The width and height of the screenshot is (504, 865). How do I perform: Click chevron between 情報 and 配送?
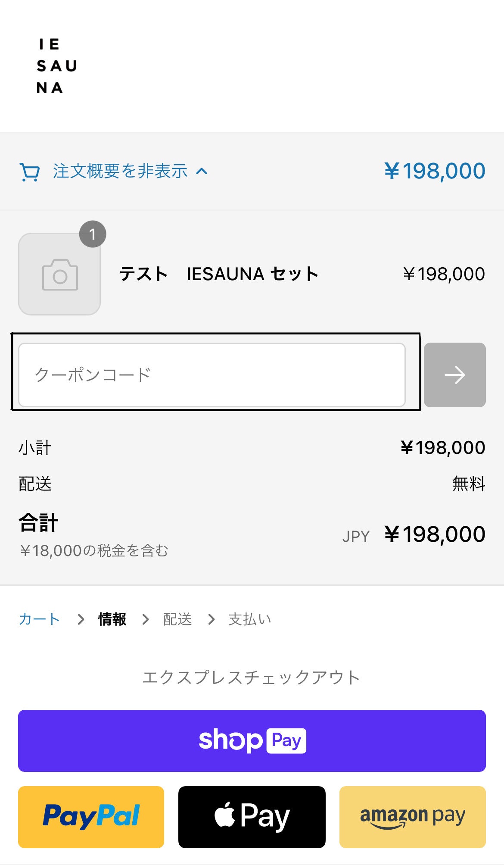[146, 619]
